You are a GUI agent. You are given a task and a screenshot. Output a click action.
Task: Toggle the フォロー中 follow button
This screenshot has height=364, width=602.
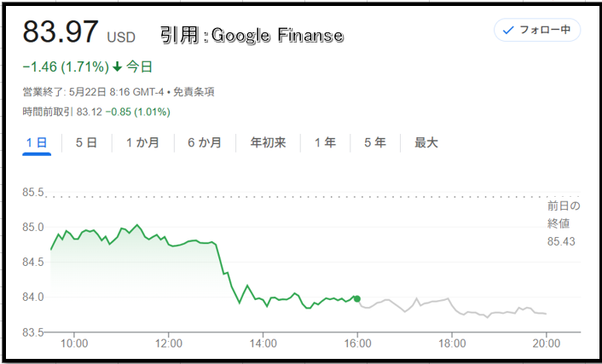click(x=537, y=30)
